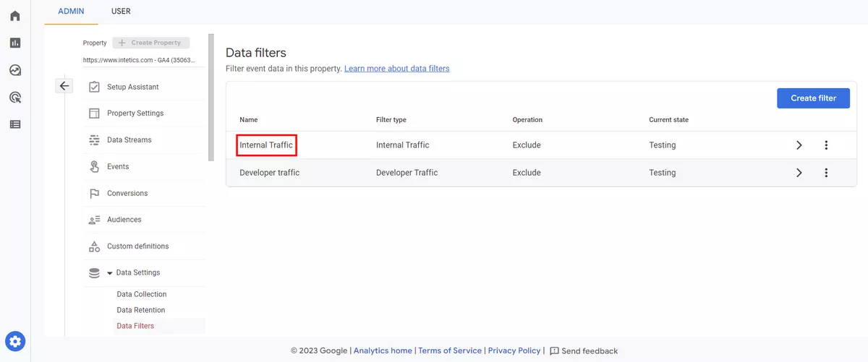Switch to the USER tab
The image size is (868, 362).
(121, 11)
